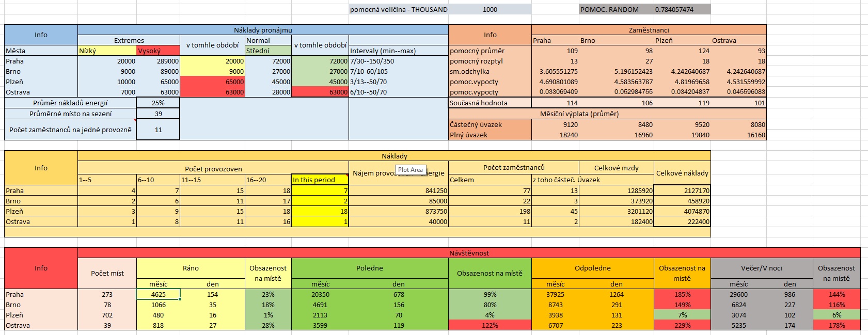The height and width of the screenshot is (335, 868).
Task: Click the yellow Nízký header cell
Action: [x=107, y=51]
